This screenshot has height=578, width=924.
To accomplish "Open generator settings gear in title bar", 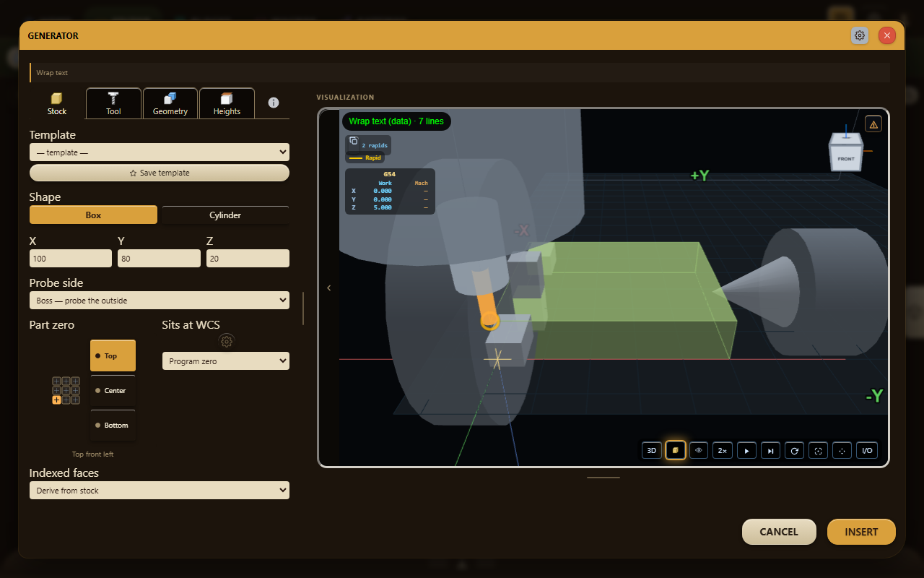I will point(860,35).
